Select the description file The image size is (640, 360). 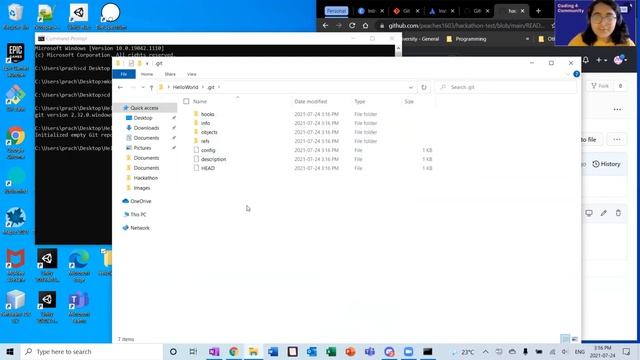pos(213,159)
